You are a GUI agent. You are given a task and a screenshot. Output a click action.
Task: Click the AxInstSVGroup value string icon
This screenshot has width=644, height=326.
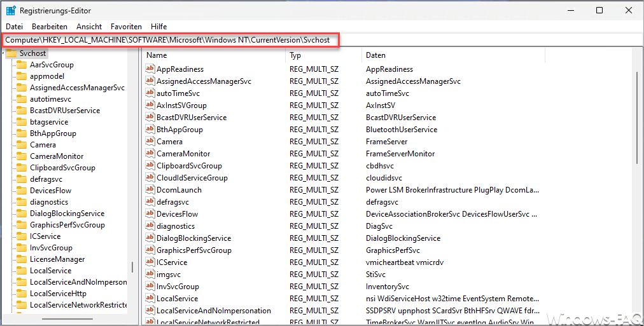click(150, 105)
